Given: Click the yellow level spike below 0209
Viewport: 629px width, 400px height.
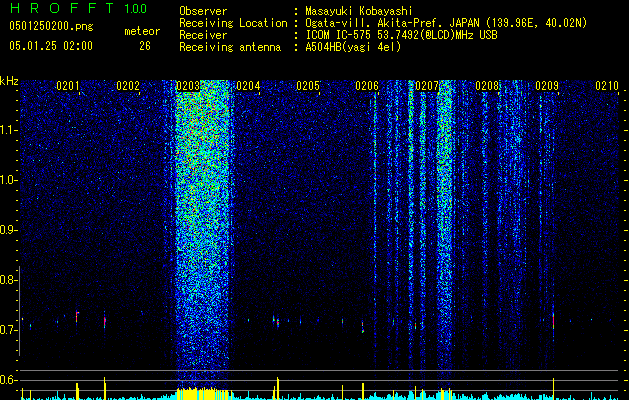Looking at the screenshot, I should 553,388.
